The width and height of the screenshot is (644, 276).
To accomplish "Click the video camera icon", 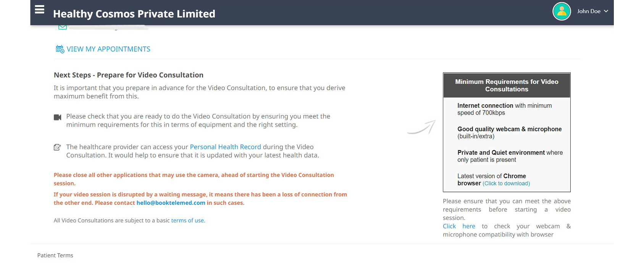I will (58, 117).
